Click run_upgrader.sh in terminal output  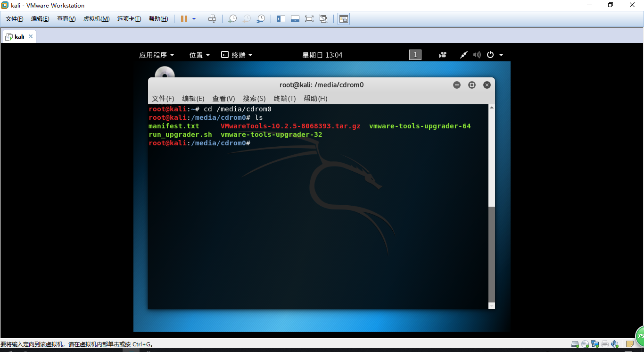pyautogui.click(x=180, y=134)
